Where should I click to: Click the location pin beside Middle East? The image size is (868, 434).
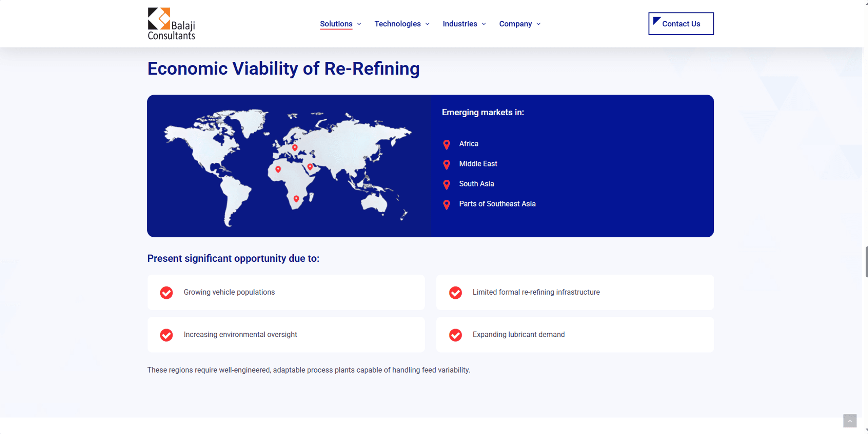[447, 164]
